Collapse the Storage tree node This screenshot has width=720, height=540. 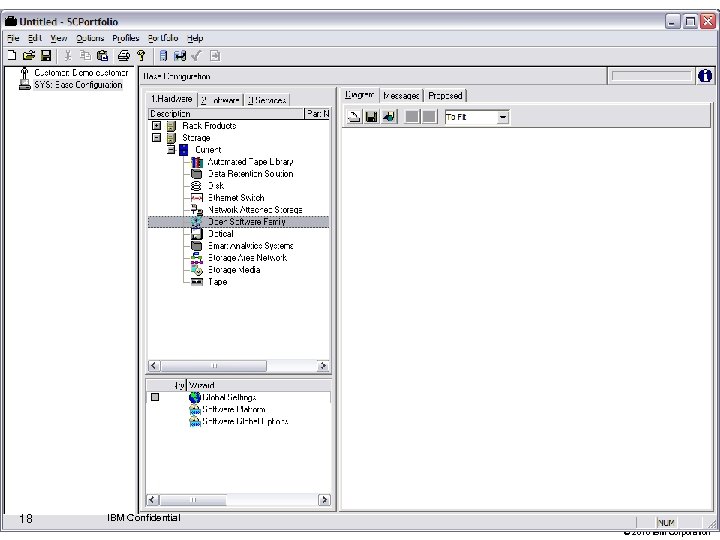pos(157,137)
